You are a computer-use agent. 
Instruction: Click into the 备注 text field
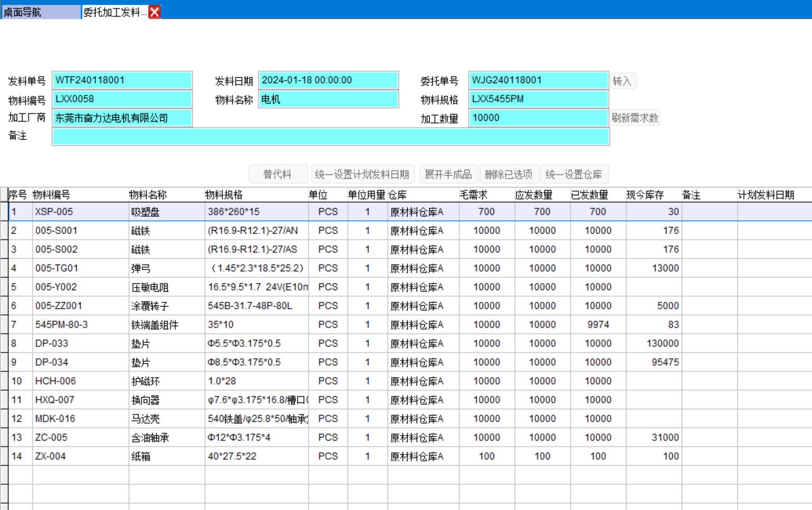point(330,137)
